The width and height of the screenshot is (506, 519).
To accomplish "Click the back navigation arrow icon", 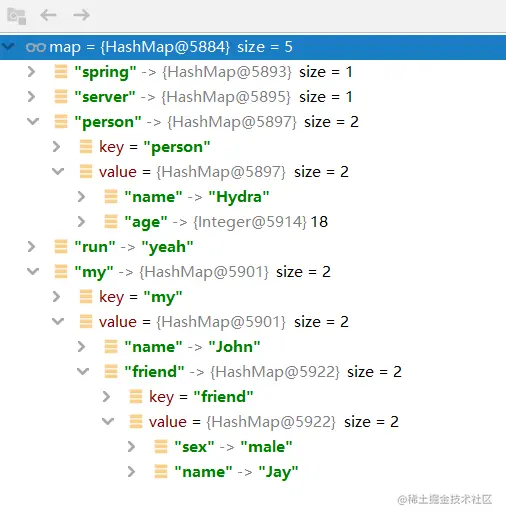I will (48, 15).
